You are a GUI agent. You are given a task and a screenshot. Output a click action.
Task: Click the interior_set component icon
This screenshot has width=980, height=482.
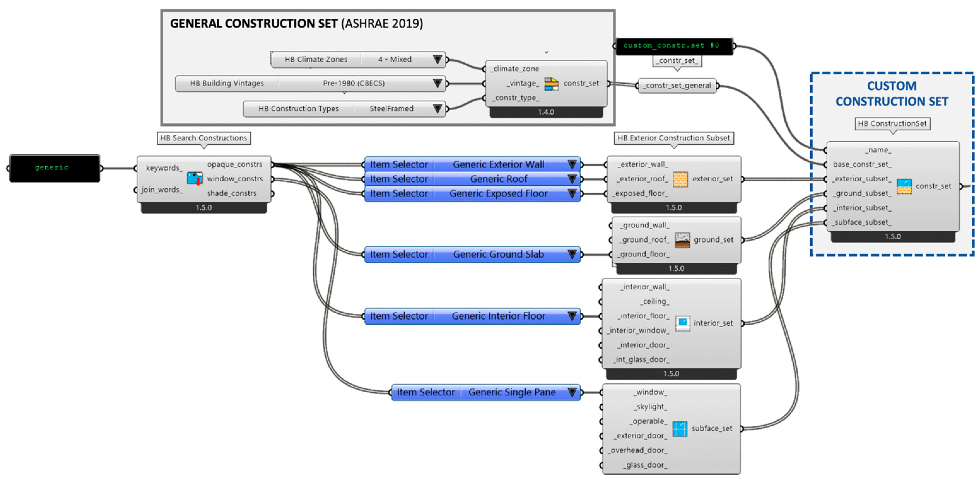point(682,323)
